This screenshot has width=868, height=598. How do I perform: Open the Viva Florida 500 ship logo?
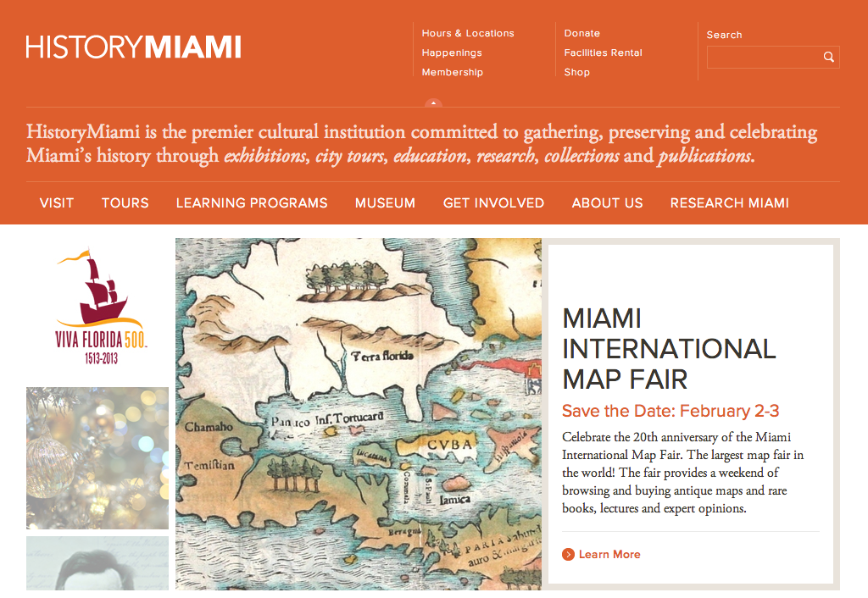[x=102, y=307]
